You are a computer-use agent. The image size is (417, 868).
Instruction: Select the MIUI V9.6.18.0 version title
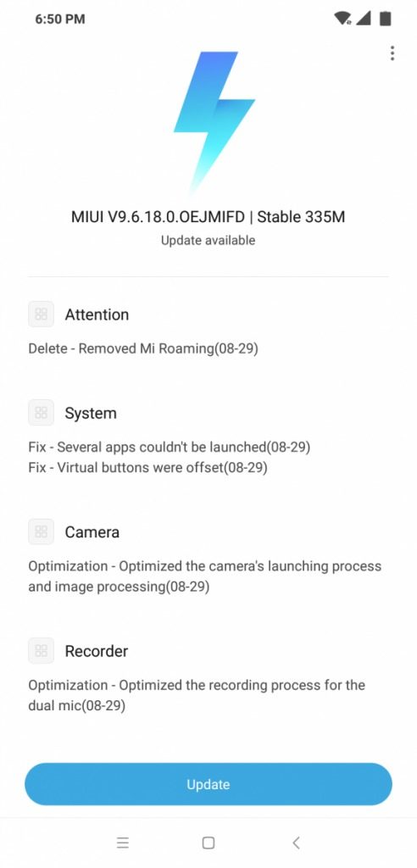click(208, 216)
